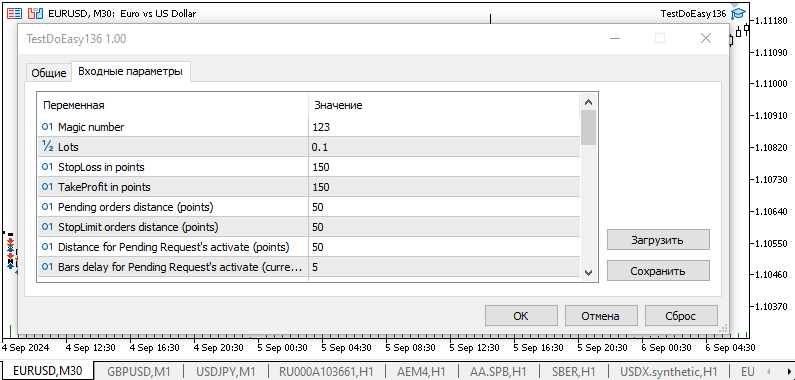Select the Lots row label
Image resolution: width=795 pixels, height=380 pixels.
pyautogui.click(x=68, y=147)
